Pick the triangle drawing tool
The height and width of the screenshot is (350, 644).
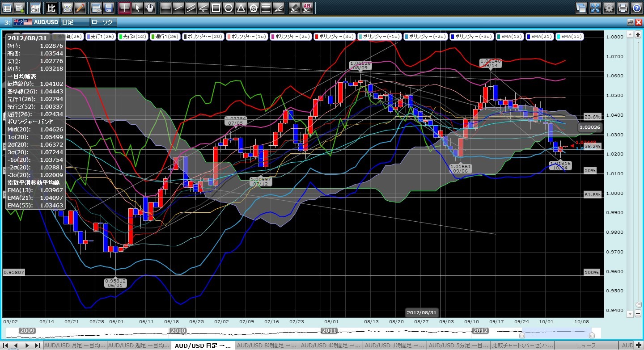tap(241, 8)
